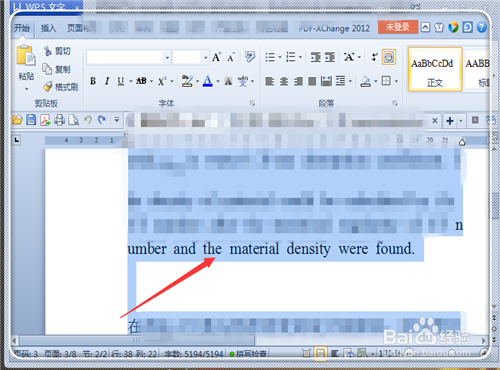Screen dimensions: 500x370
Task: Open print preview from quick toolbar
Action: pos(73,120)
